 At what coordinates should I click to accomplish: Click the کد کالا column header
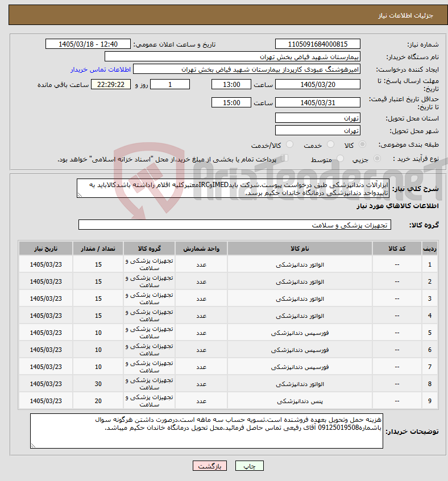[397, 248]
